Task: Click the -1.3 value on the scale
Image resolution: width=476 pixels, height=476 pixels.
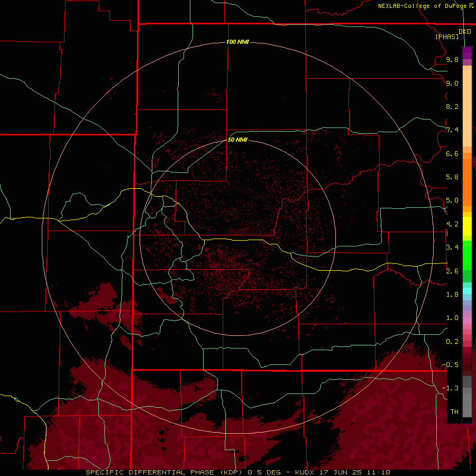Action: [x=450, y=388]
